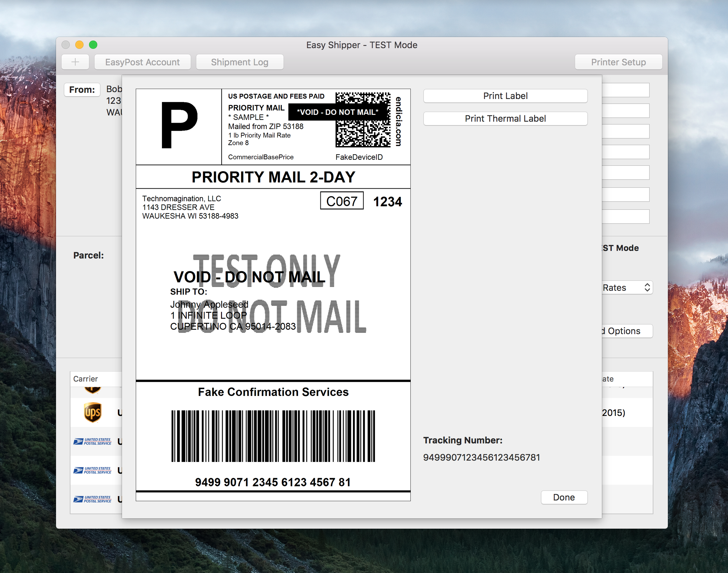Click the green zoom window button
This screenshot has height=573, width=728.
93,45
